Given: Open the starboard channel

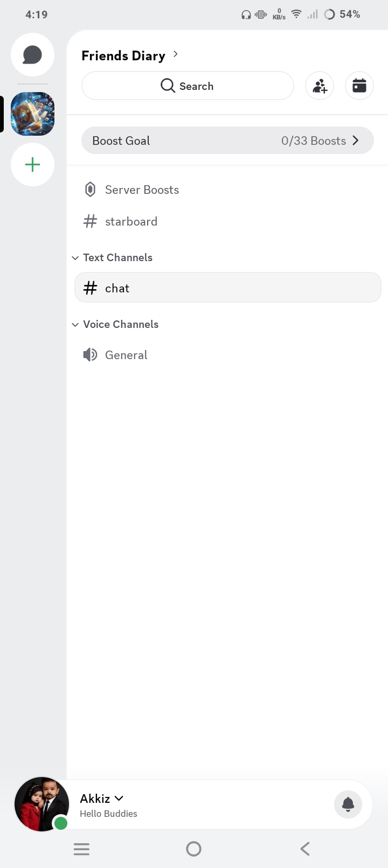Looking at the screenshot, I should click(x=121, y=221).
